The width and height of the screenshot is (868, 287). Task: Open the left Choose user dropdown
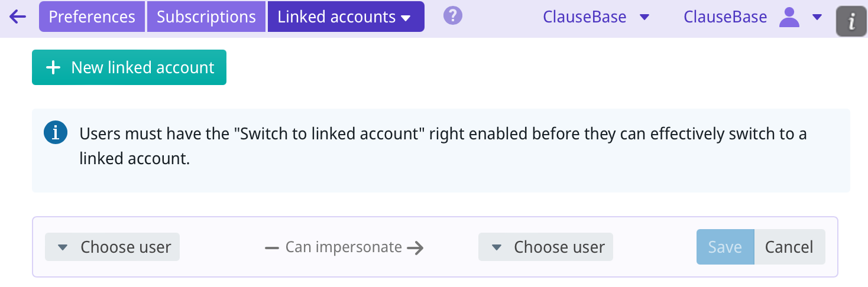tap(112, 247)
